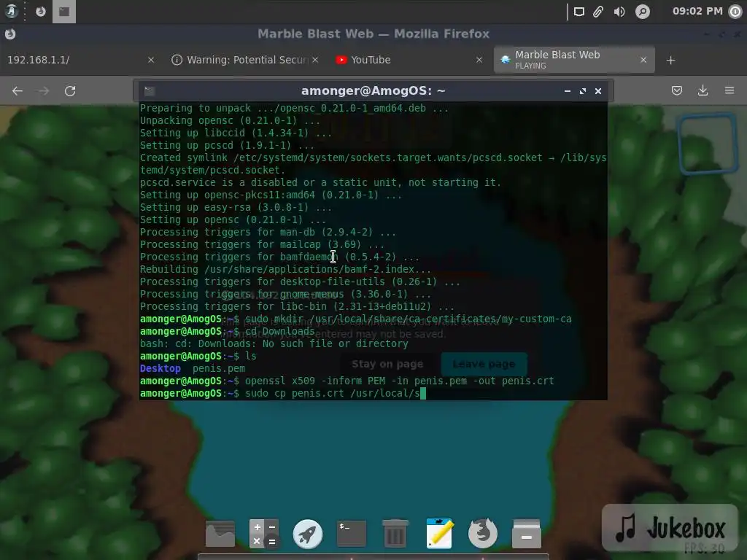Reload the current Firefox page
Image resolution: width=747 pixels, height=560 pixels.
tap(70, 91)
